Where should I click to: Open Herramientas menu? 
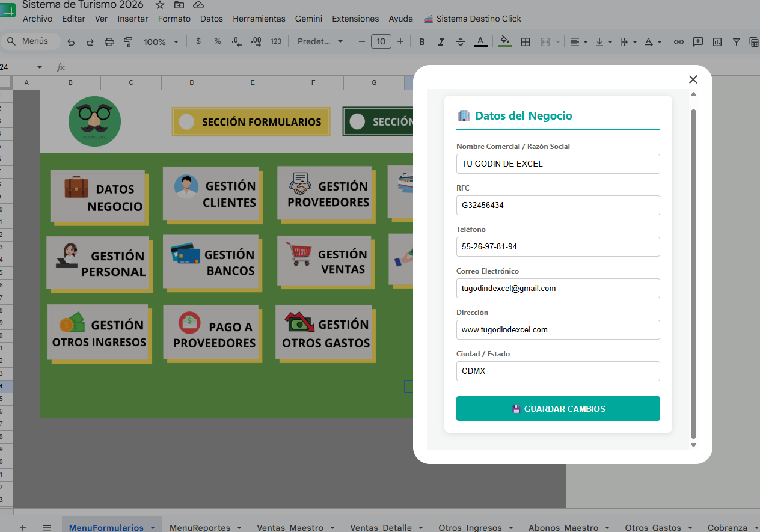259,19
